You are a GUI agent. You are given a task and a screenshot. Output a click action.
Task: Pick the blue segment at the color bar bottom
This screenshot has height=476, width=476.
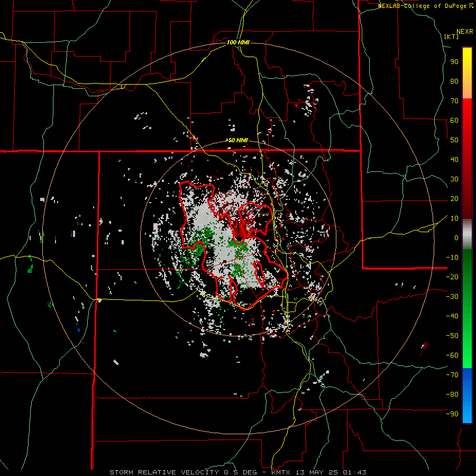(x=467, y=396)
